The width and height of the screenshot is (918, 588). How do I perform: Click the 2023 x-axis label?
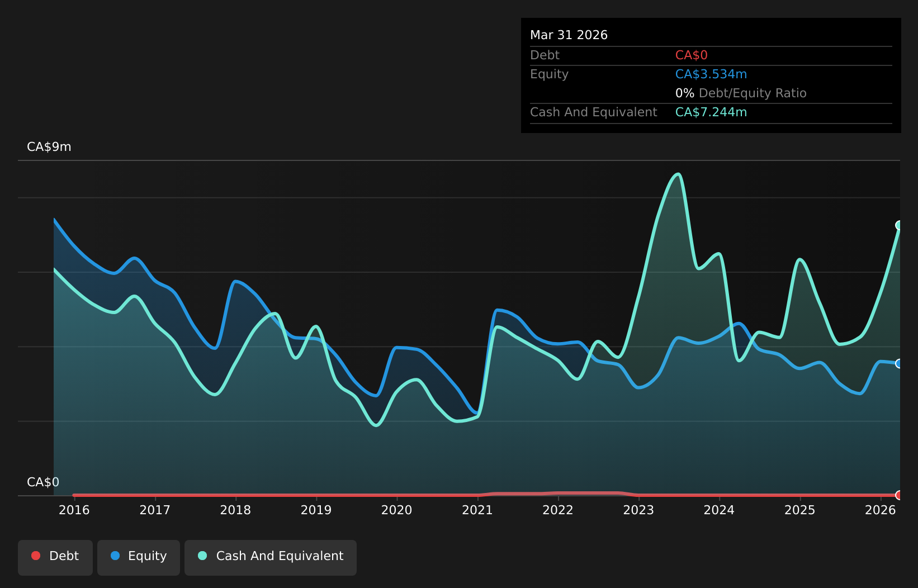pos(638,510)
